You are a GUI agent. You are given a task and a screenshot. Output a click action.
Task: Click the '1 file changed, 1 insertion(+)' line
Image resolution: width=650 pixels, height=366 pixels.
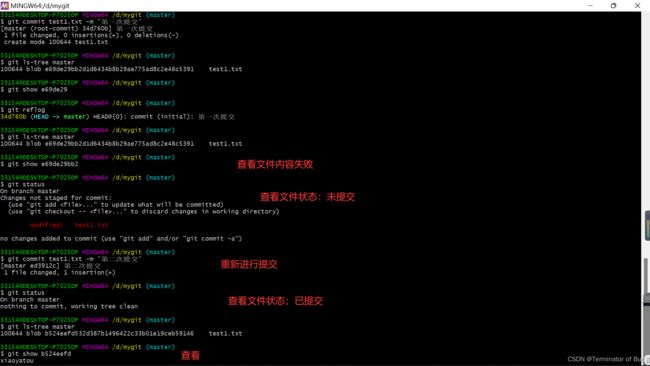click(59, 272)
